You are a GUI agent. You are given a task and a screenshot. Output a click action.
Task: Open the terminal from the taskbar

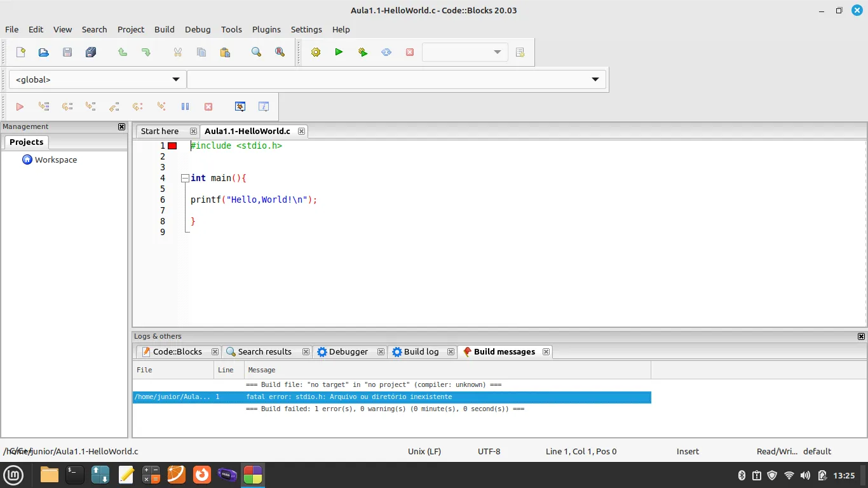(75, 475)
